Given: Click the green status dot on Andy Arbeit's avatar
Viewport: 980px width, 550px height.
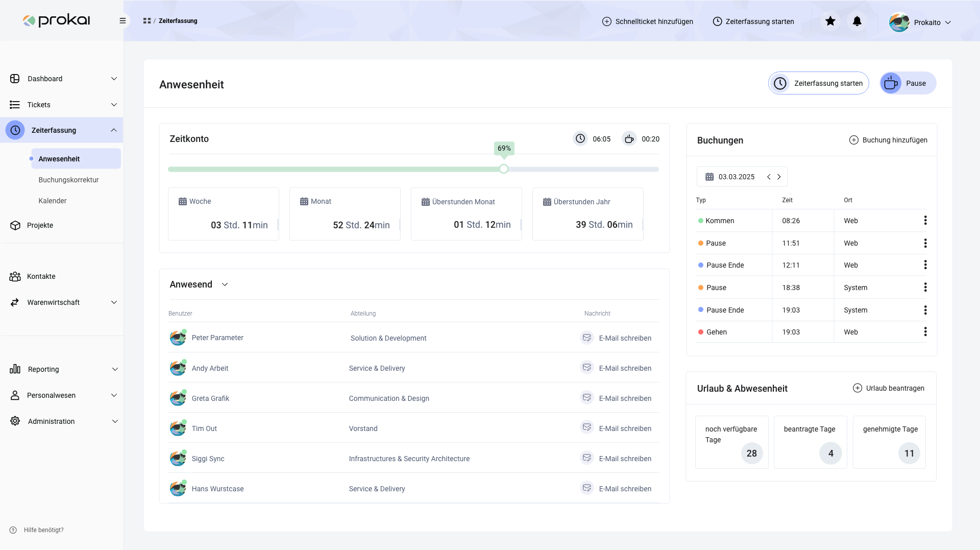Looking at the screenshot, I should (x=183, y=362).
